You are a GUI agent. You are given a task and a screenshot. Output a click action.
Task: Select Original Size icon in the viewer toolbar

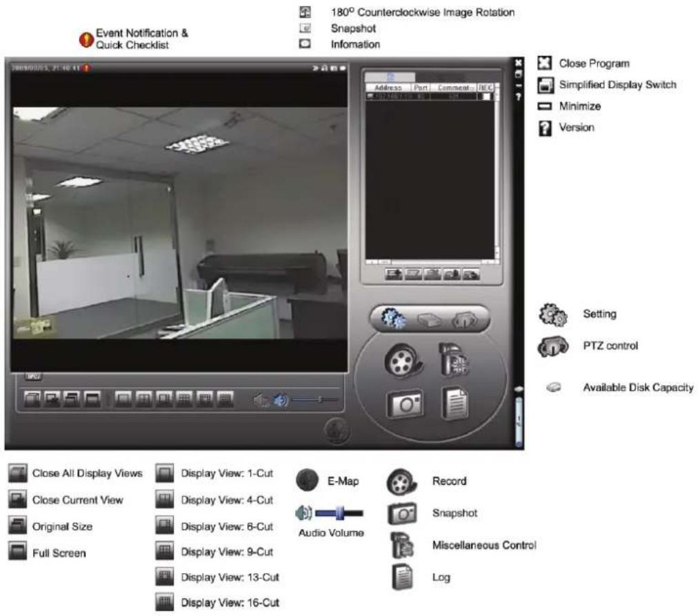click(72, 399)
